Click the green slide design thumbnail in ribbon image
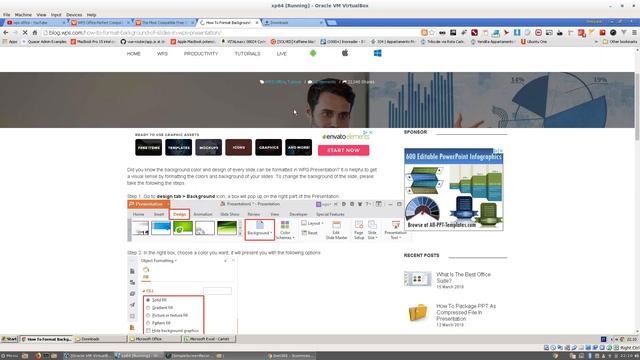Image resolution: width=640 pixels, height=360 pixels. tap(183, 228)
